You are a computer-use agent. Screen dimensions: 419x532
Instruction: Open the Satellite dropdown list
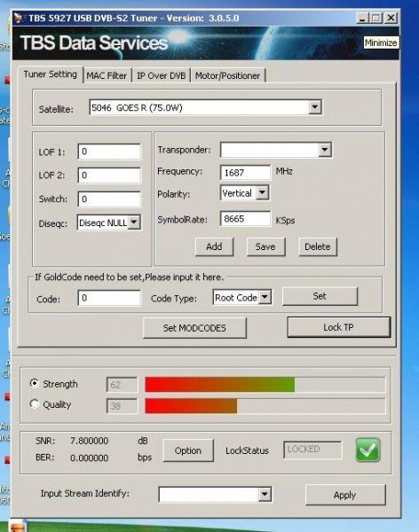pyautogui.click(x=314, y=107)
